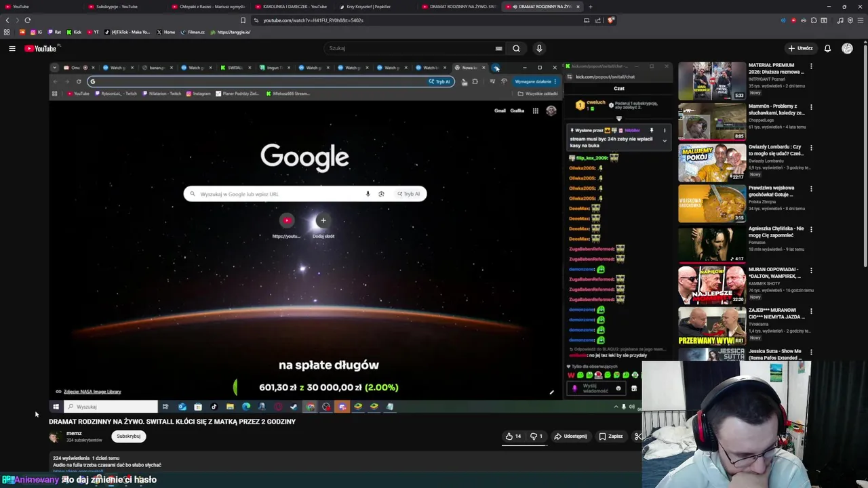Open options menu for MURAN ODPOWIADA video
The height and width of the screenshot is (488, 868).
coord(811,270)
